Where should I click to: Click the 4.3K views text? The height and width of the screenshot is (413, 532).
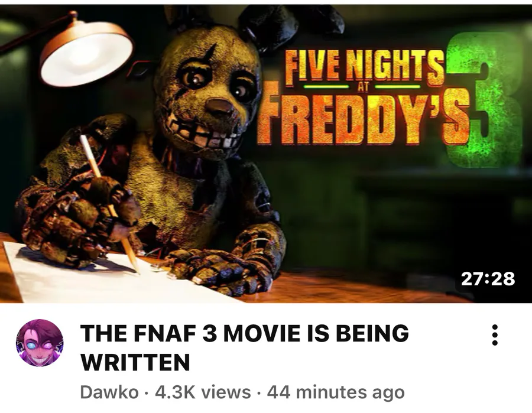tap(203, 392)
